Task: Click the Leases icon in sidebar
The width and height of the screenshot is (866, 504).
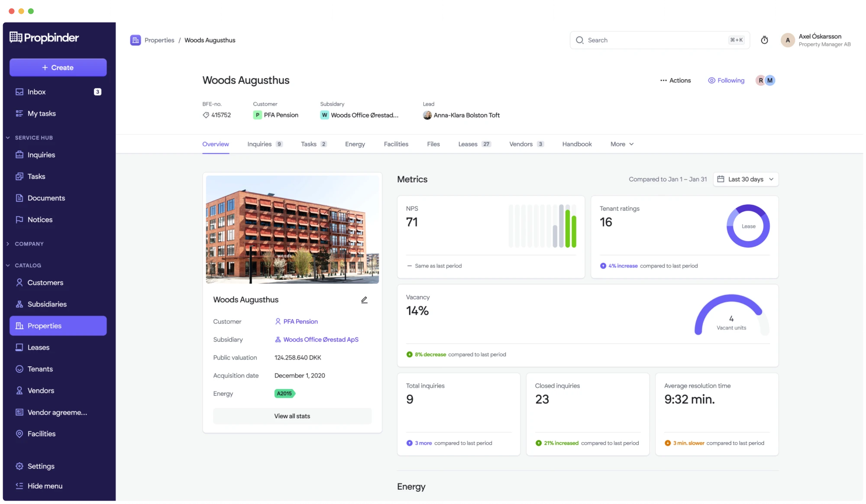Action: click(x=19, y=347)
